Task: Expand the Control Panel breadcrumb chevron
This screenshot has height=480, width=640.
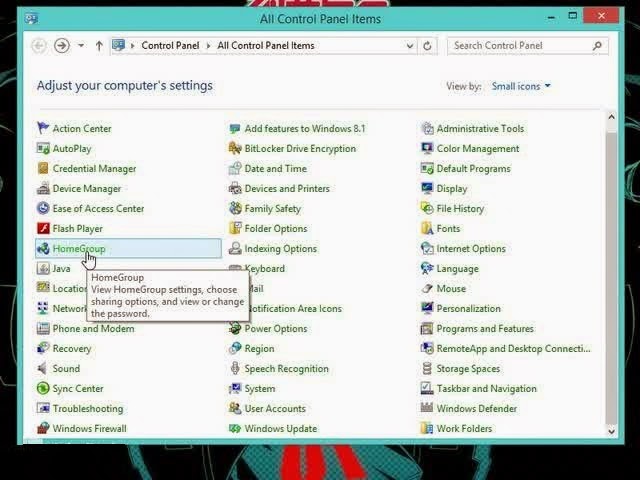Action: click(209, 46)
